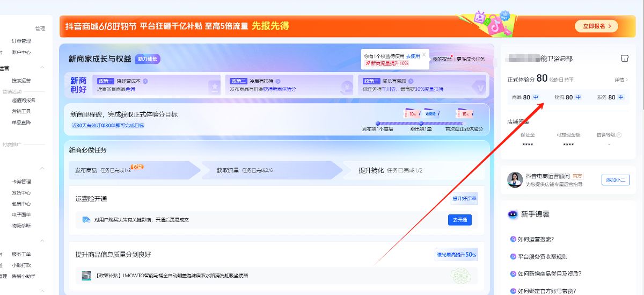Screen dimensions: 644x295
Task: Open 服务工单 in the sidebar
Action: click(21, 254)
